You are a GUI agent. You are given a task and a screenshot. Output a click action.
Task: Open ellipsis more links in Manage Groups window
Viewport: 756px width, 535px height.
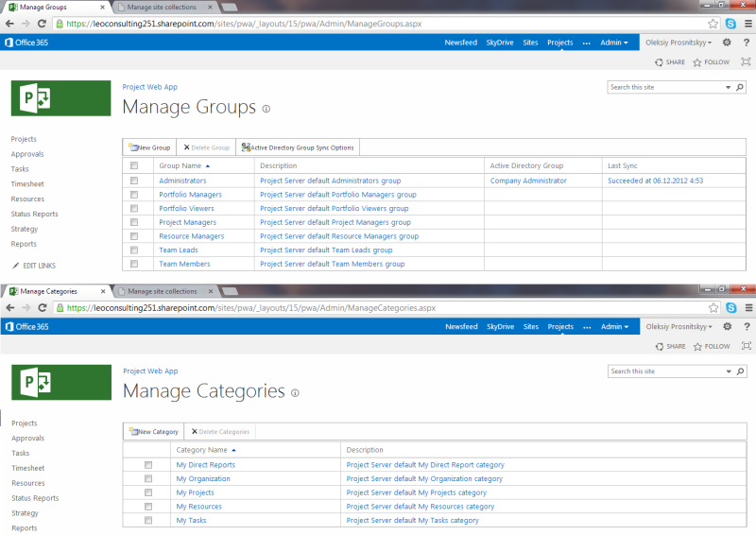[586, 43]
